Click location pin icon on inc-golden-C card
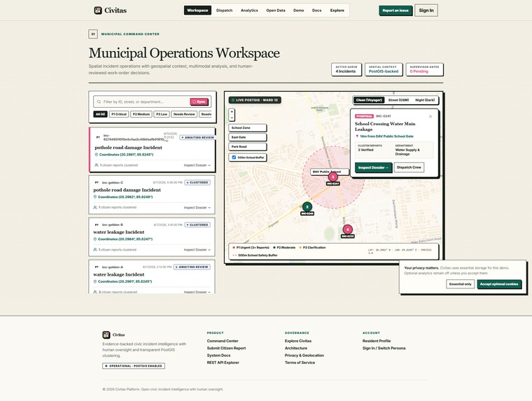Screen dimensions: 532x401 point(95,197)
